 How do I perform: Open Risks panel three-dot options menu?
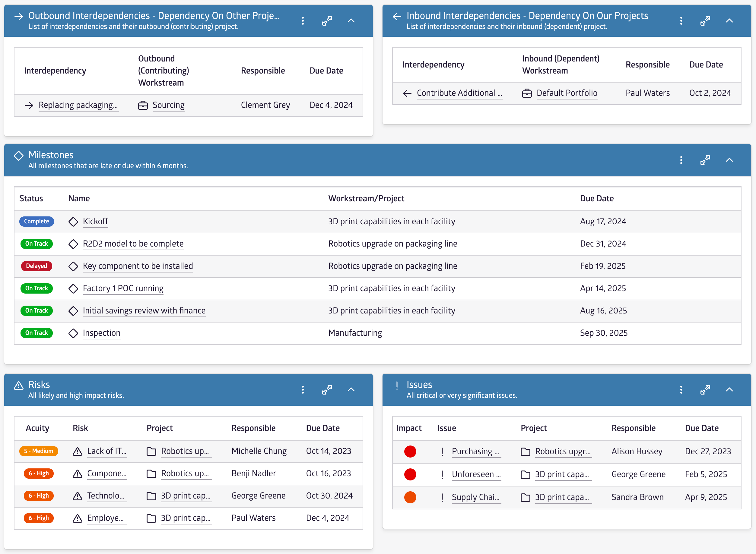click(303, 390)
